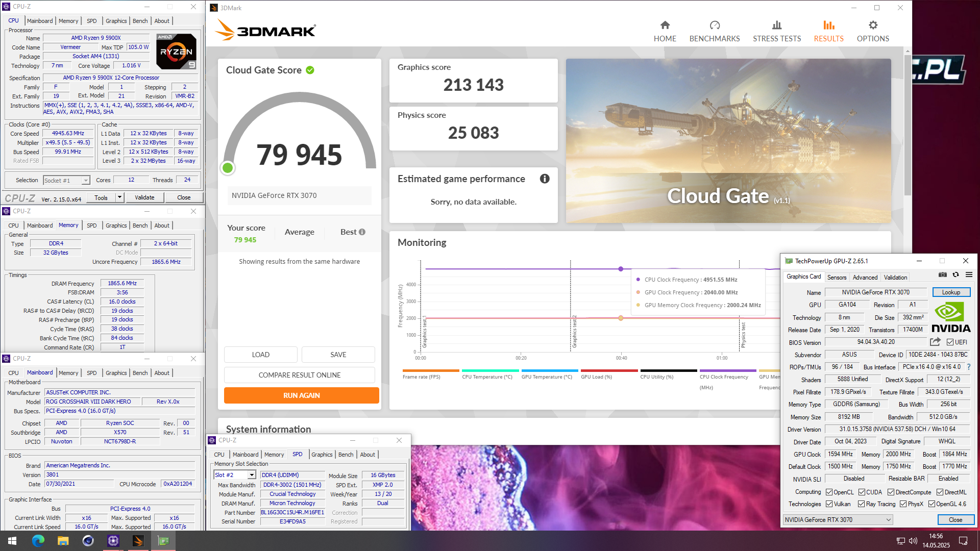Toggle PhysX checkbox in GPU-Z
This screenshot has width=980, height=551.
point(903,504)
